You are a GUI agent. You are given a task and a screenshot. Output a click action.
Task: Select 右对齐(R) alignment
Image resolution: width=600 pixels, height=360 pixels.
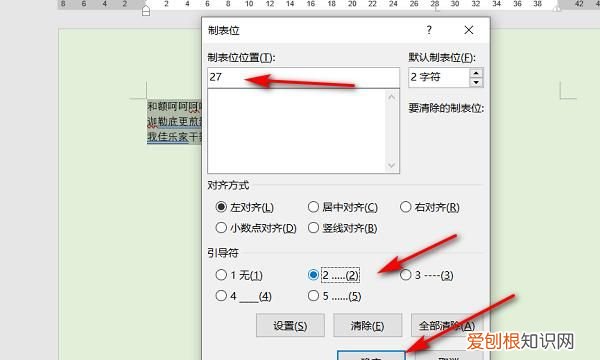430,207
